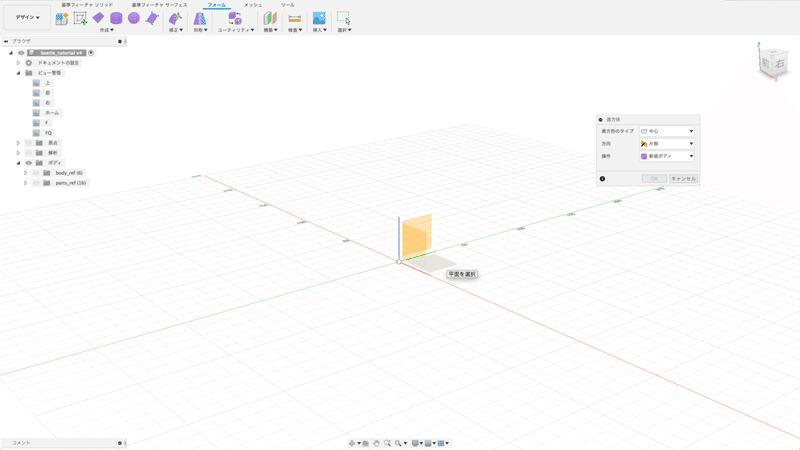The height and width of the screenshot is (450, 800).
Task: Open the 構築 Construct menu label
Action: coord(270,30)
